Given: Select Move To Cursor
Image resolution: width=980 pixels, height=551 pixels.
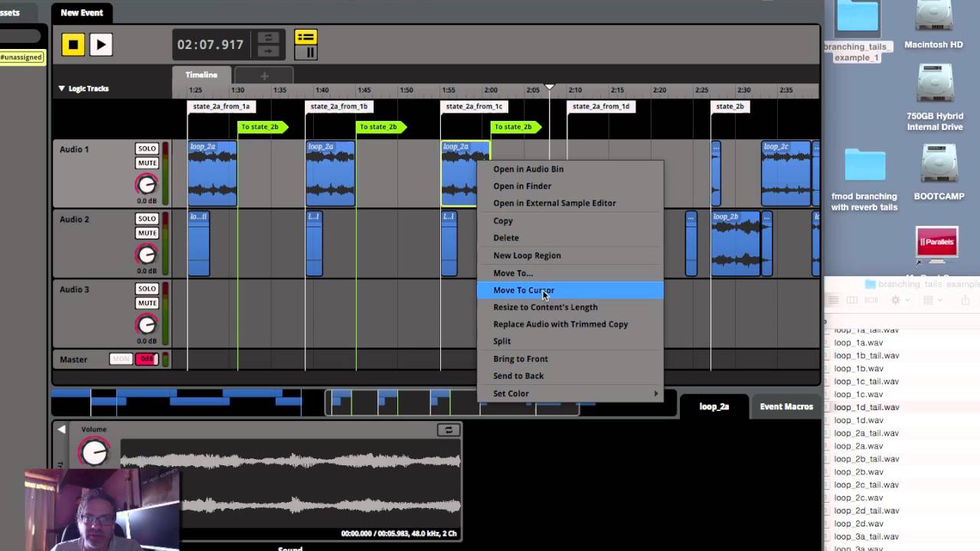Looking at the screenshot, I should [x=570, y=290].
